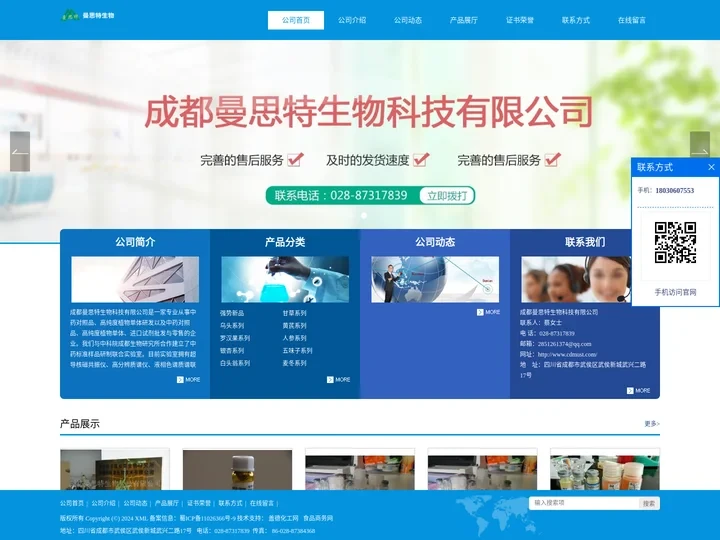
Task: Open the rightmost product thumbnail with orange bottles
Action: [605, 469]
